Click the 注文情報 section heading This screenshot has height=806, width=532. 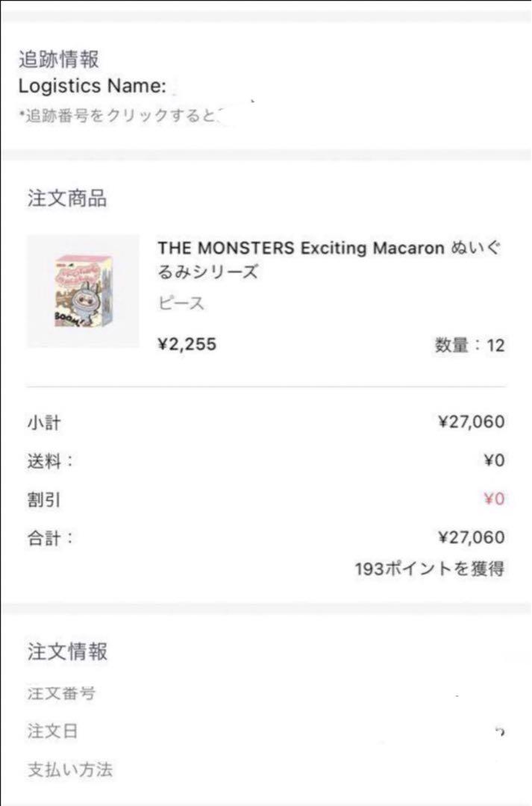pos(67,652)
